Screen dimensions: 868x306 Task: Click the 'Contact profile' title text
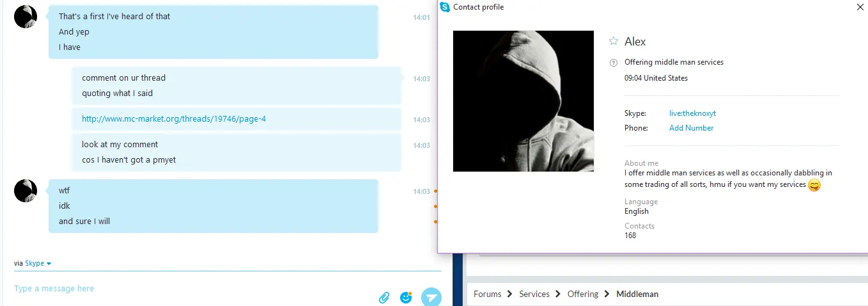pos(478,7)
